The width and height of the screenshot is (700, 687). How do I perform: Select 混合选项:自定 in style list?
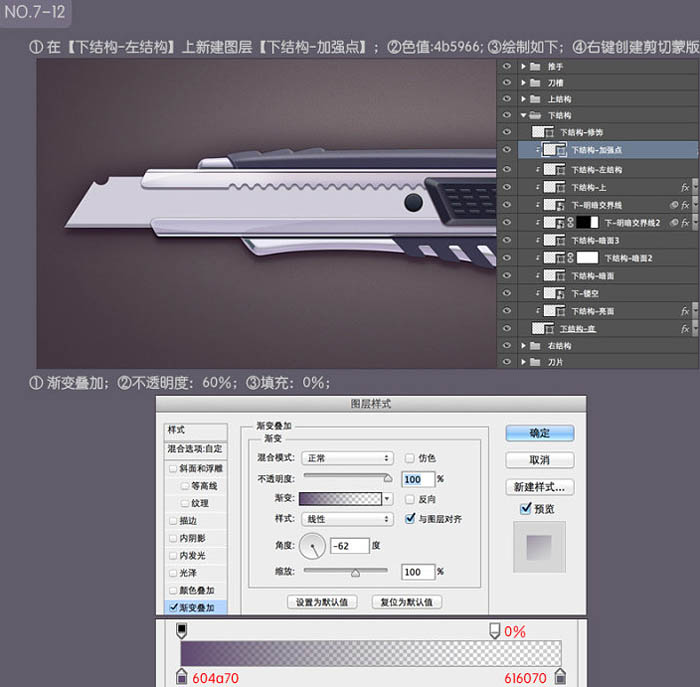(x=196, y=449)
